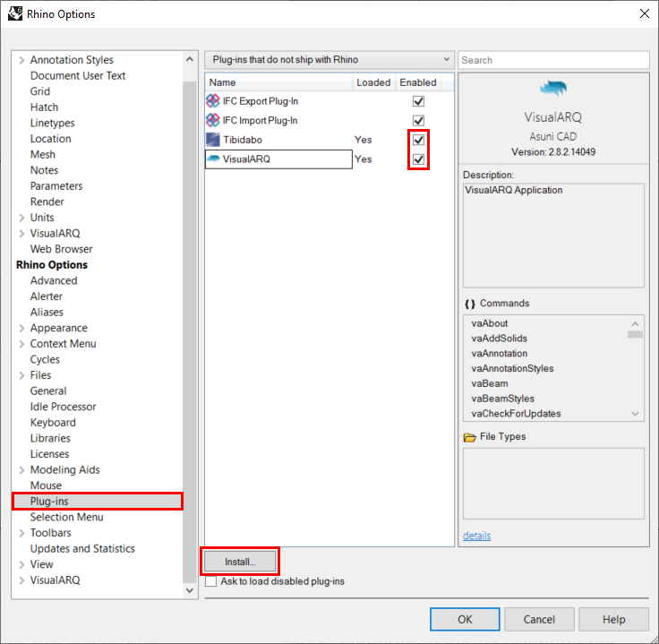Sort plug-ins by Loaded column header
The image size is (659, 644).
373,82
